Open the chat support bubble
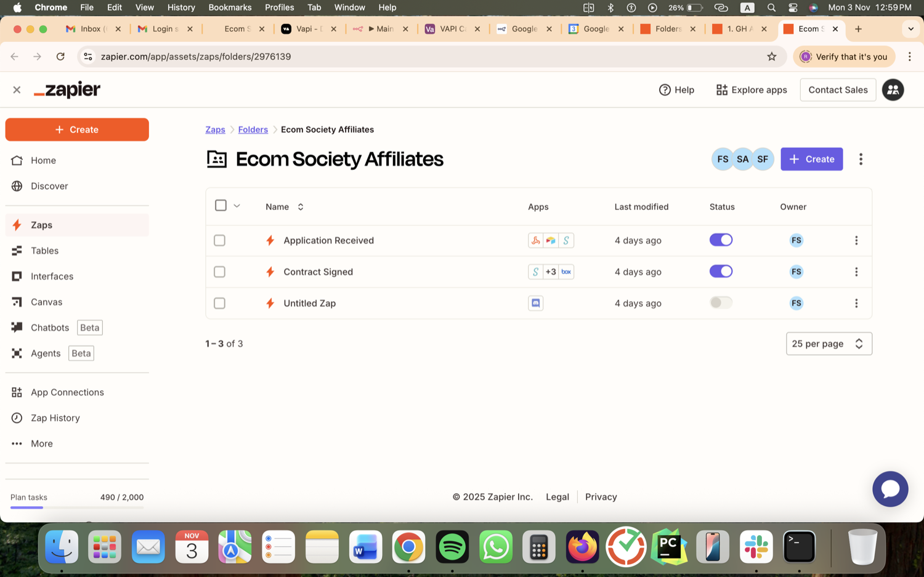The height and width of the screenshot is (577, 924). click(890, 489)
